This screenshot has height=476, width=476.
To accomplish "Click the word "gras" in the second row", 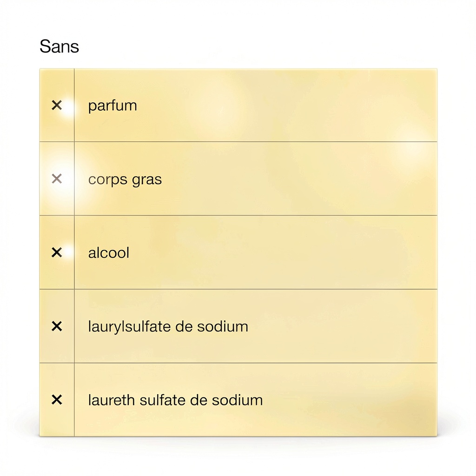I will pos(147,180).
